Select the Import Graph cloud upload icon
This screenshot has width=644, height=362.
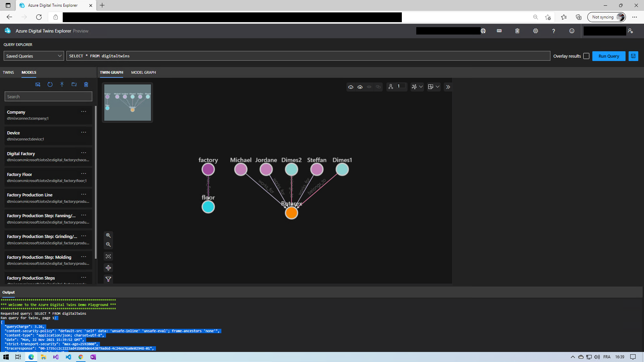[360, 87]
